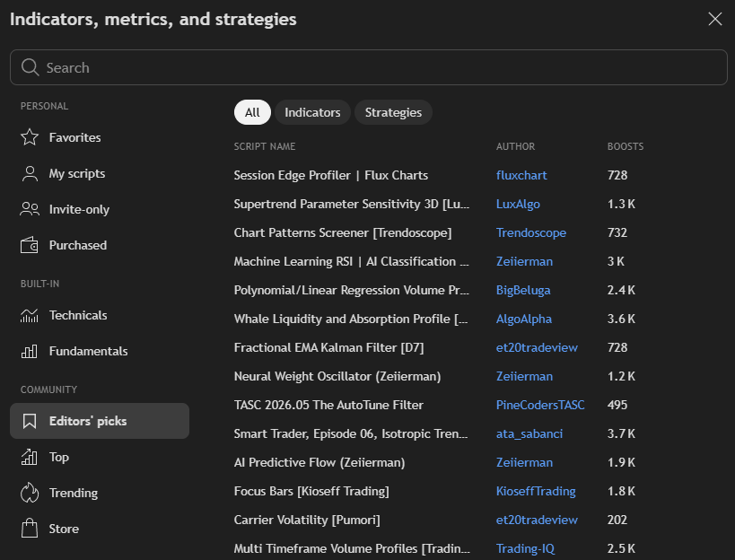
Task: Close the indicators dialog
Action: point(715,19)
